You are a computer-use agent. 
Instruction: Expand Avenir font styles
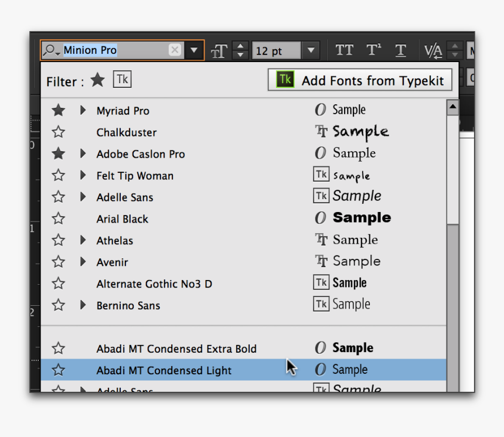coord(83,262)
